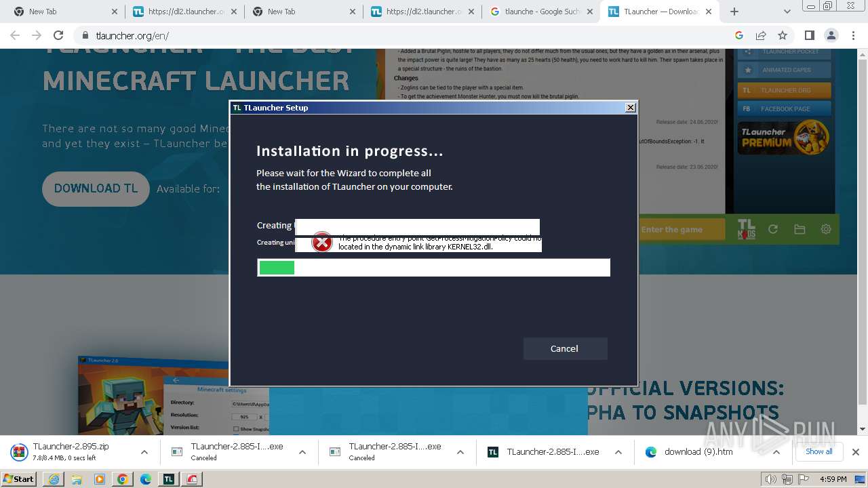Click the red taskbar icon next to TL

pyautogui.click(x=192, y=479)
